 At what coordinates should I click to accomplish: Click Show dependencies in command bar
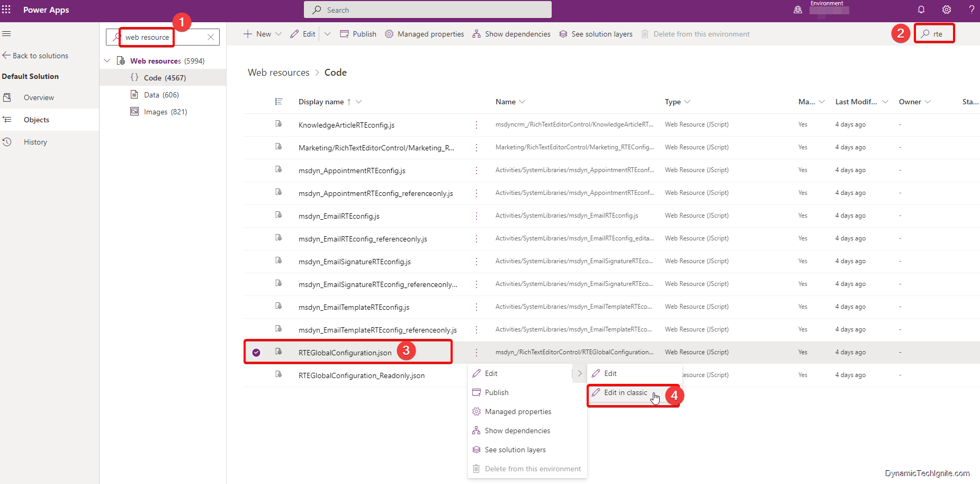click(511, 34)
